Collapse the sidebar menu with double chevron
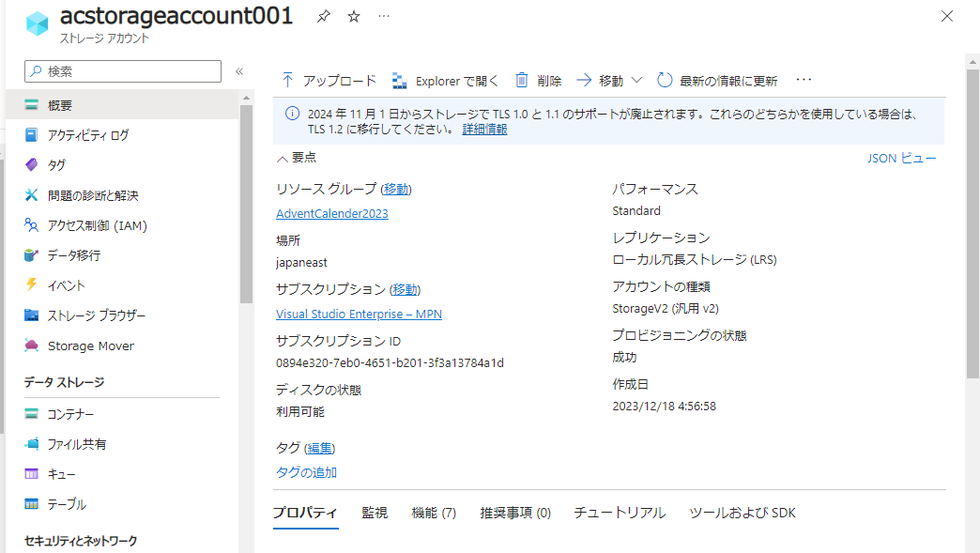The image size is (980, 553). click(x=239, y=71)
